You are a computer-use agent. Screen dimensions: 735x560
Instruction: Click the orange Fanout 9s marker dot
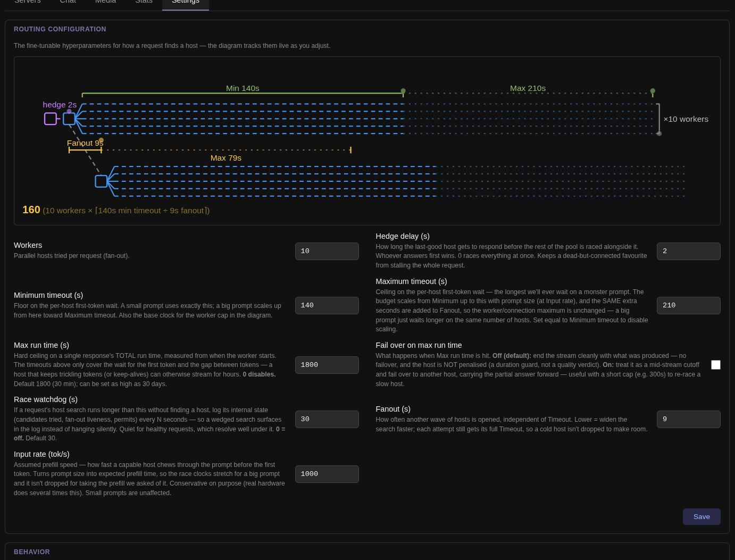(101, 140)
